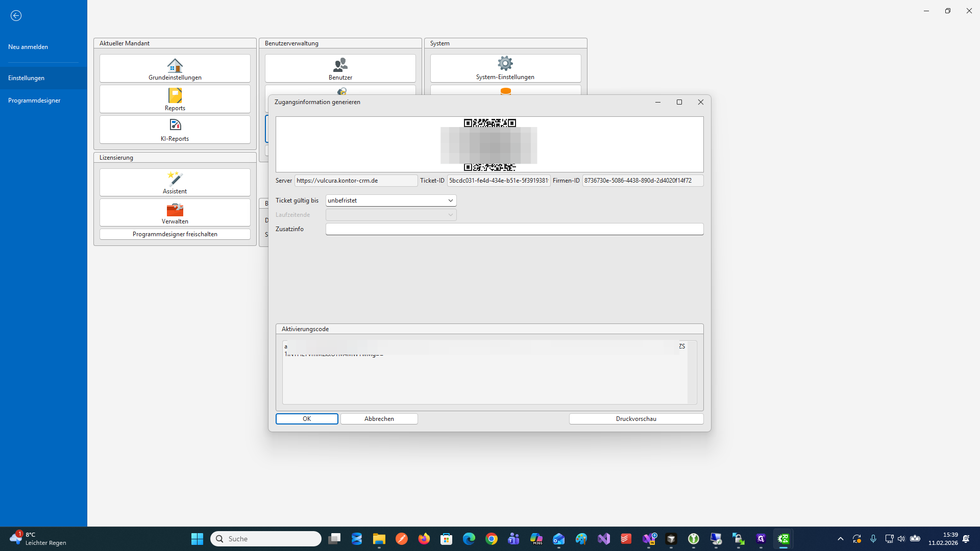Launch the license Assistent wand icon
980x551 pixels.
pyautogui.click(x=175, y=179)
